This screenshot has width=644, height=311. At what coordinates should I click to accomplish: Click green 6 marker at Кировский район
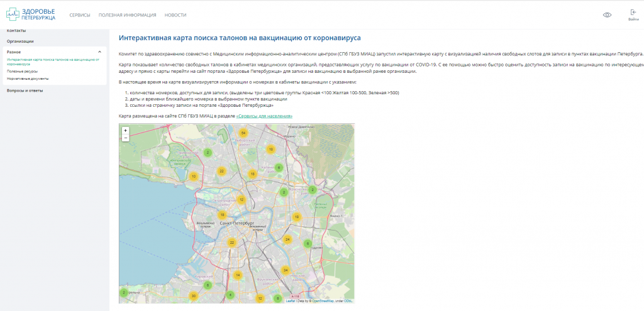pyautogui.click(x=208, y=285)
